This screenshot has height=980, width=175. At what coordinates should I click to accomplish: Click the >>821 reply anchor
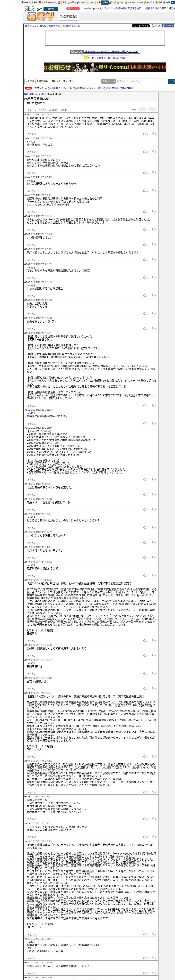coord(31,663)
